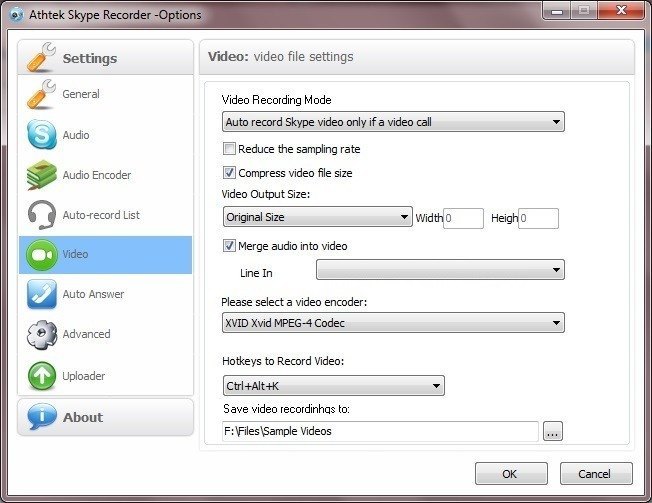Switch to Audio settings page
Image resolution: width=652 pixels, height=503 pixels.
[x=106, y=135]
